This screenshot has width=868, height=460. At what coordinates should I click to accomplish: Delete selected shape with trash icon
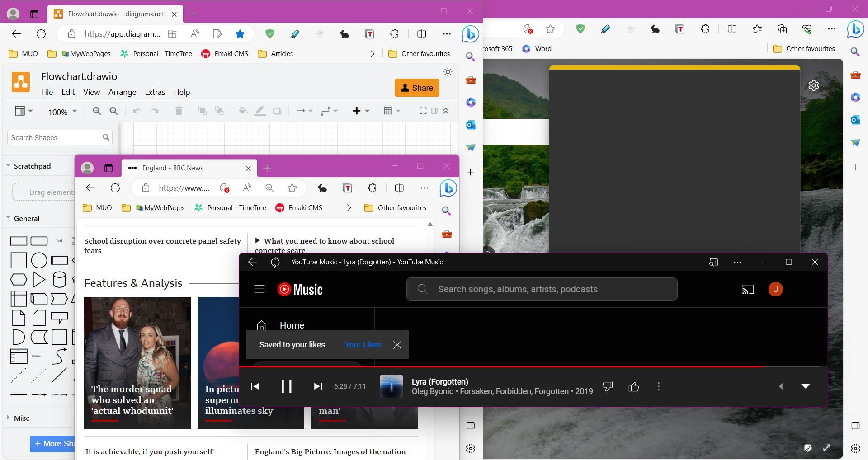(179, 111)
